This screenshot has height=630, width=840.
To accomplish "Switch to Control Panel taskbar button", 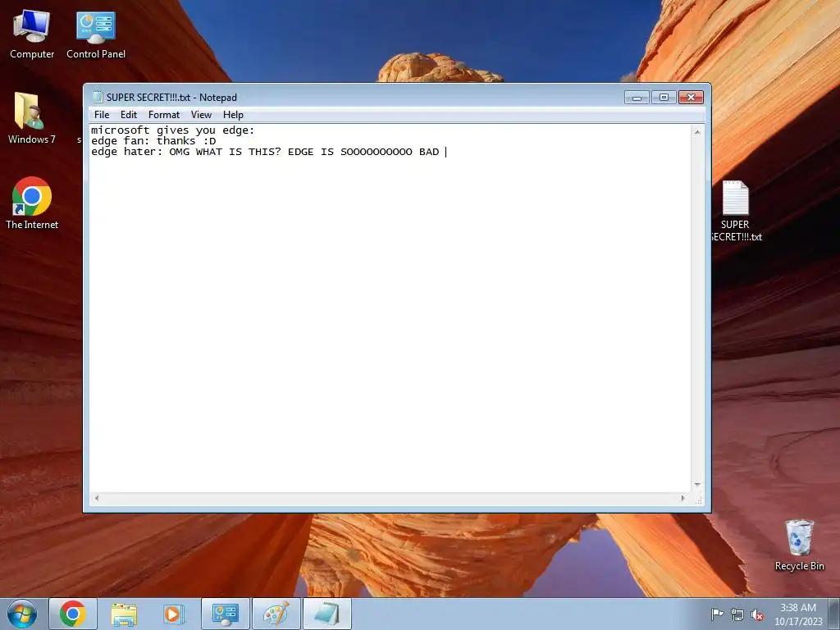I will coord(225,614).
